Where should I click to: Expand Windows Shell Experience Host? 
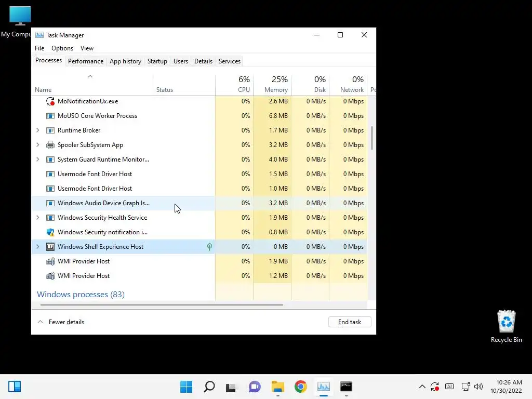tap(37, 247)
